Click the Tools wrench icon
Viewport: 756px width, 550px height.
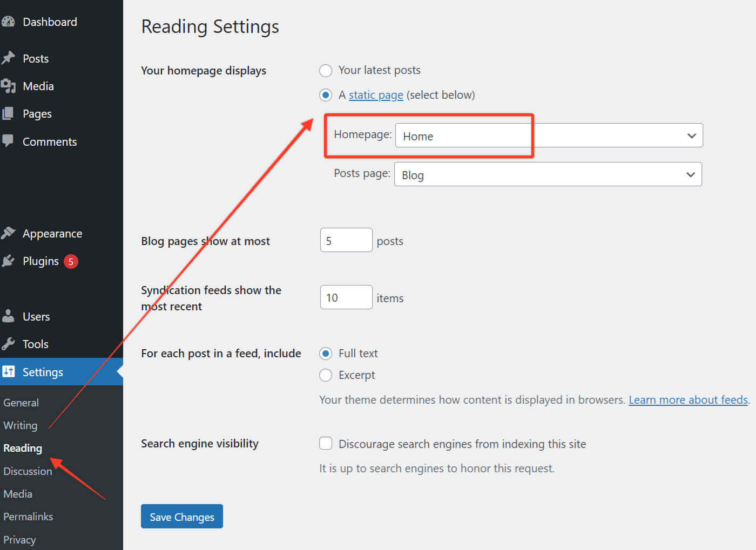pos(8,344)
